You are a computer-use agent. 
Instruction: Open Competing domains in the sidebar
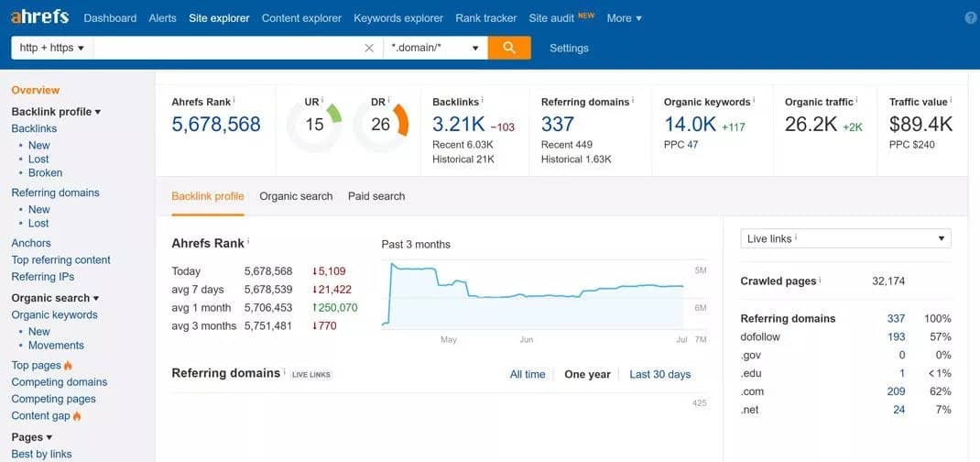click(60, 382)
